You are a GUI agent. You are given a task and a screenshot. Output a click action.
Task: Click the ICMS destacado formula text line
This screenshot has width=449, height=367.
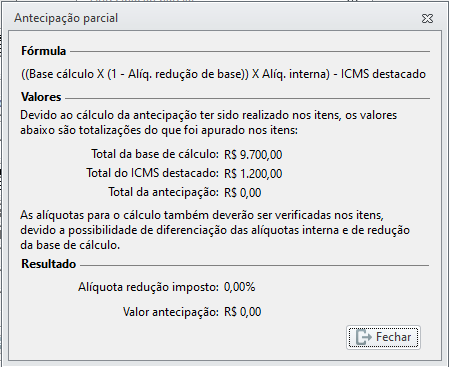[223, 74]
